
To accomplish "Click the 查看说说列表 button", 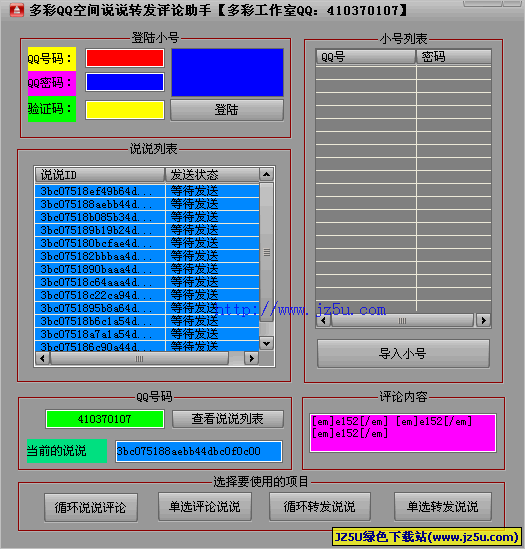I will coord(228,419).
